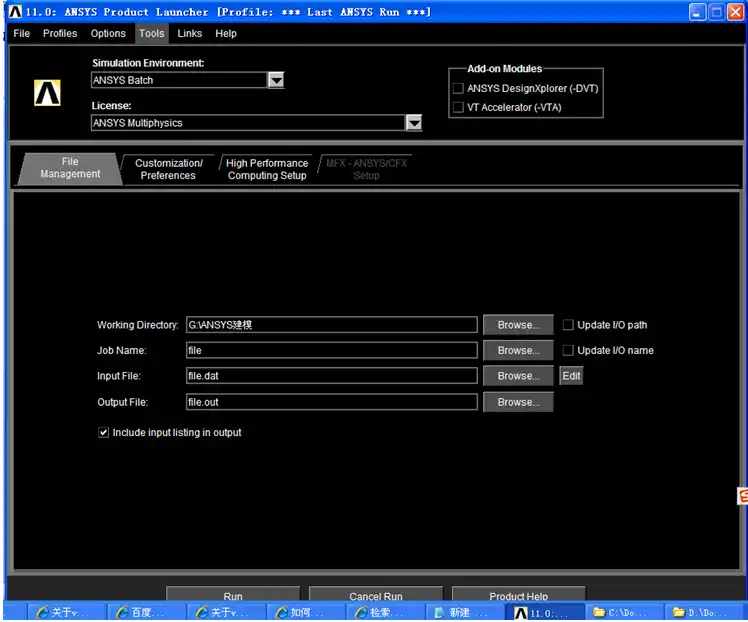Toggle Update I/O path checkbox
The image size is (748, 622).
[568, 325]
